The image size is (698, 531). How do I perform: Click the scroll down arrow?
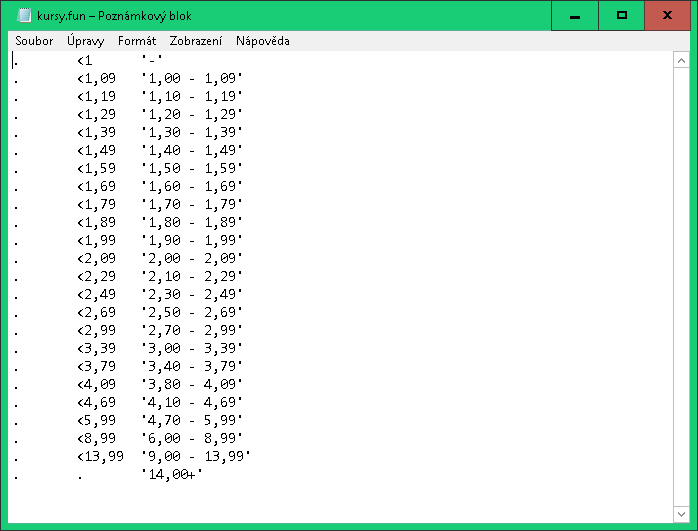tap(681, 514)
